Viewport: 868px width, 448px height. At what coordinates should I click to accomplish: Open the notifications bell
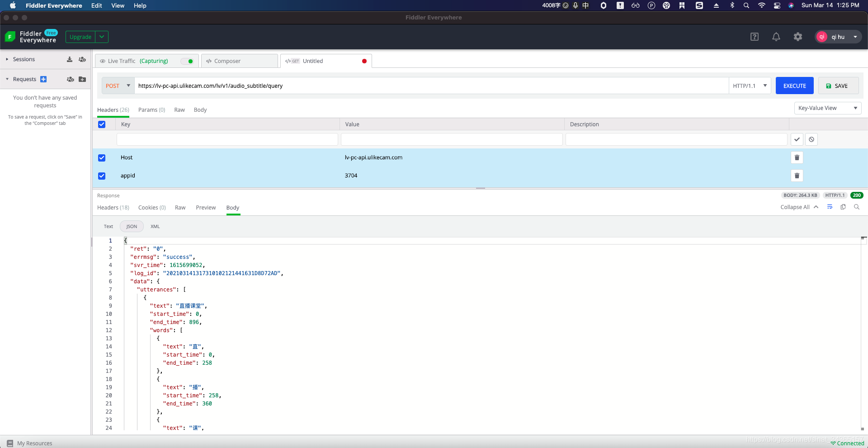coord(776,37)
